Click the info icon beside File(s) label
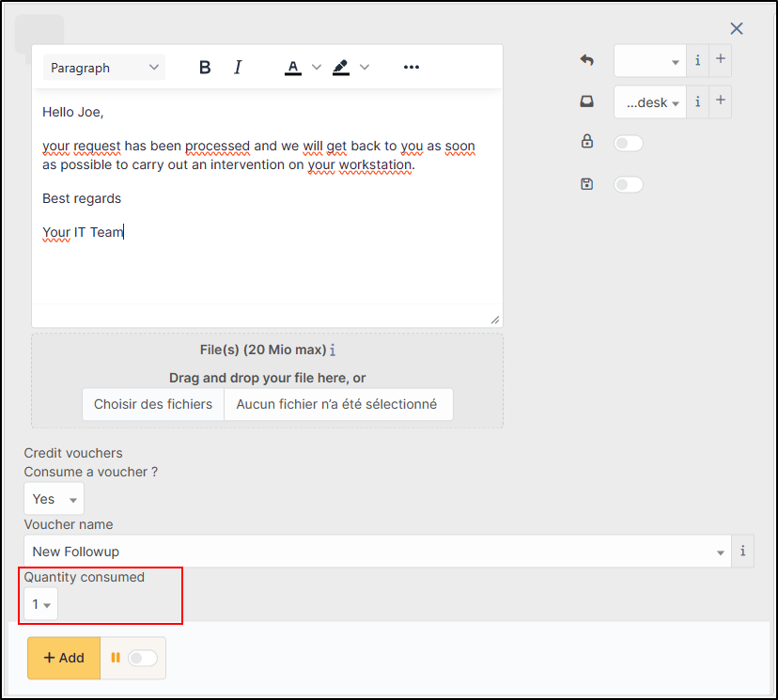The width and height of the screenshot is (778, 700). [333, 350]
